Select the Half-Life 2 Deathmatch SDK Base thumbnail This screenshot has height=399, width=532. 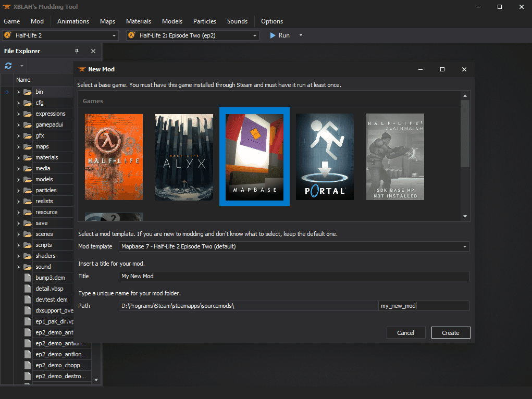(395, 157)
